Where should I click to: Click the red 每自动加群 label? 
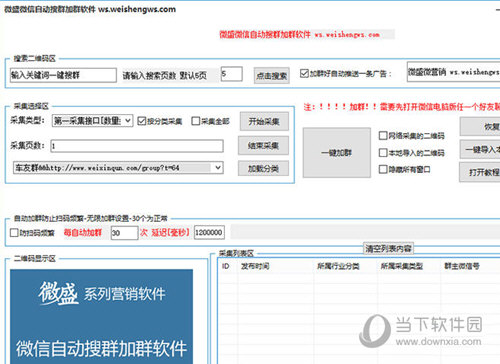click(x=83, y=232)
